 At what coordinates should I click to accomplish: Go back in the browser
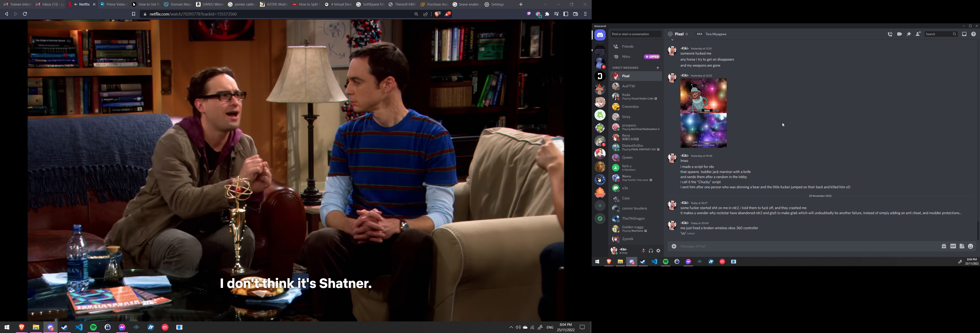pyautogui.click(x=6, y=14)
